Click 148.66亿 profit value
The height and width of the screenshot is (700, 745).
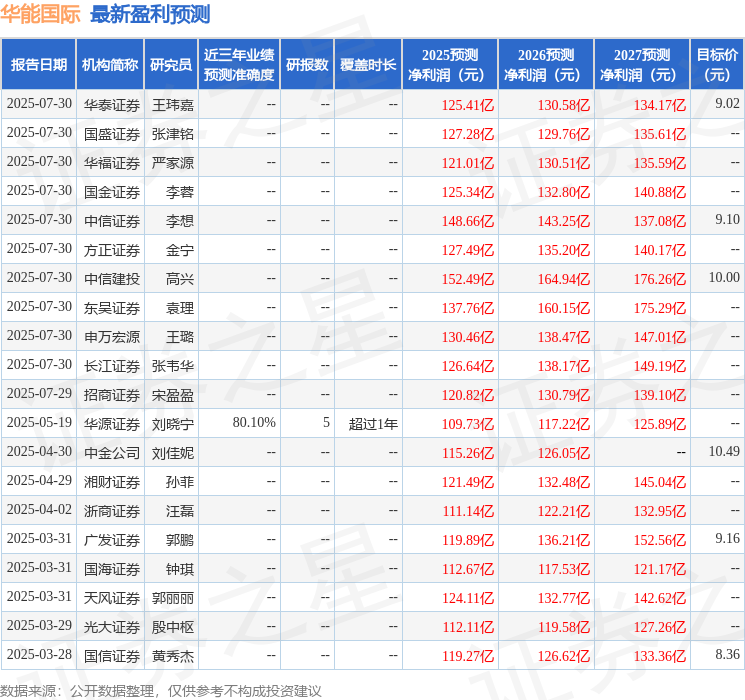(468, 221)
